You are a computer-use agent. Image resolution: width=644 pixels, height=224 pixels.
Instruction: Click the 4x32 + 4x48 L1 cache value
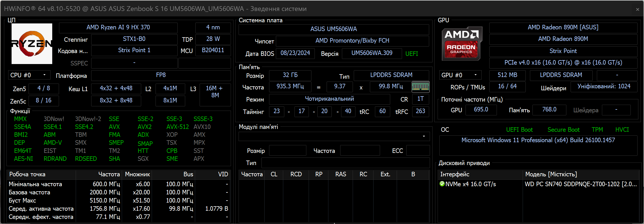pos(116,88)
